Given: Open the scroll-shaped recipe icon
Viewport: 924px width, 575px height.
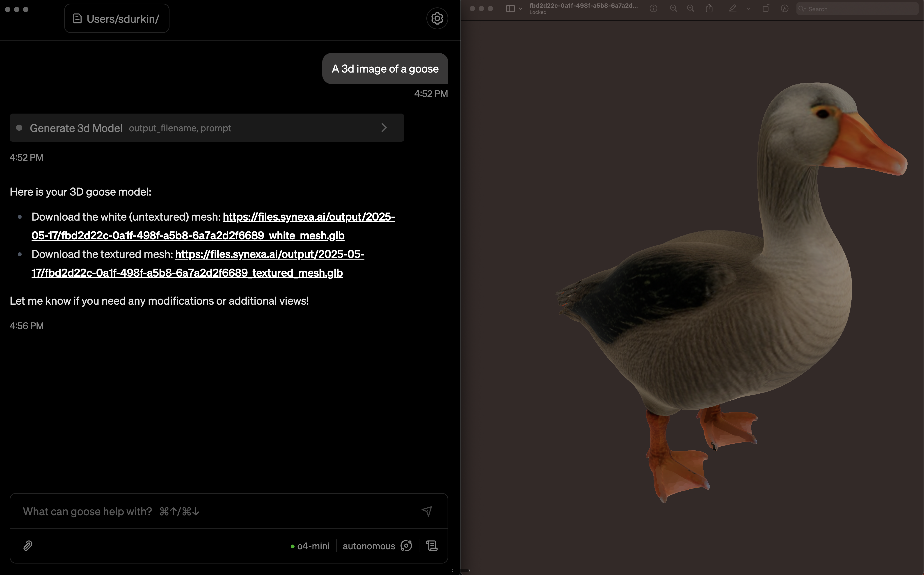Looking at the screenshot, I should pyautogui.click(x=432, y=546).
